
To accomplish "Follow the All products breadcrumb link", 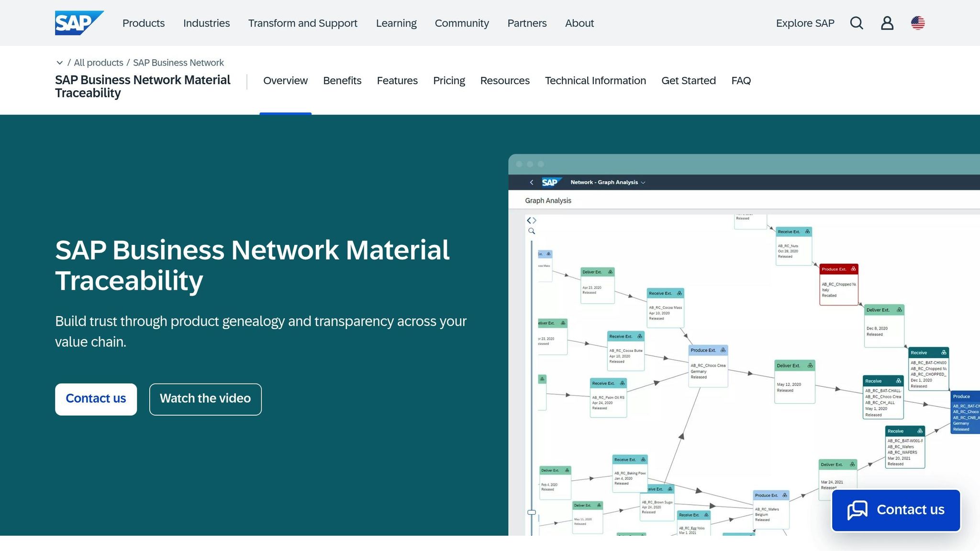I will coord(99,63).
